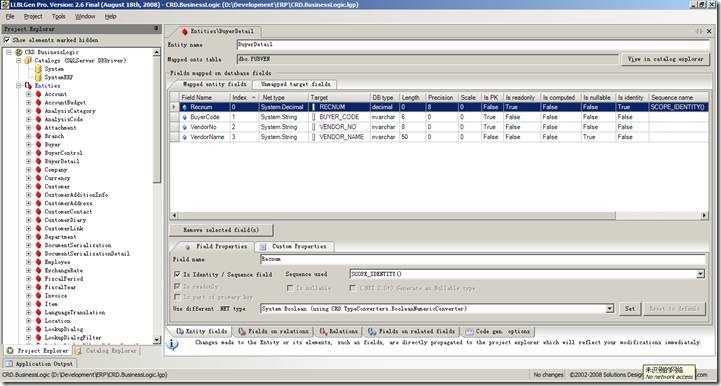
Task: Click the VendorName field row icon
Action: [185, 137]
